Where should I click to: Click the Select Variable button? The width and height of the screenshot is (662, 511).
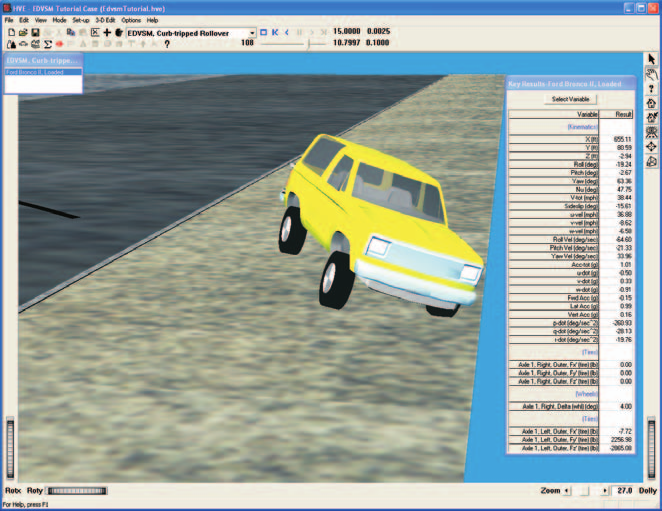[x=570, y=99]
